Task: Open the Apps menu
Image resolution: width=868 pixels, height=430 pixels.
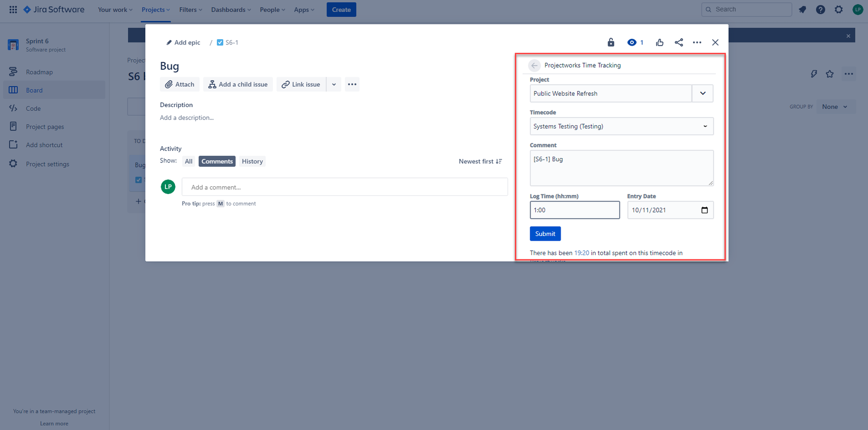Action: (x=304, y=10)
